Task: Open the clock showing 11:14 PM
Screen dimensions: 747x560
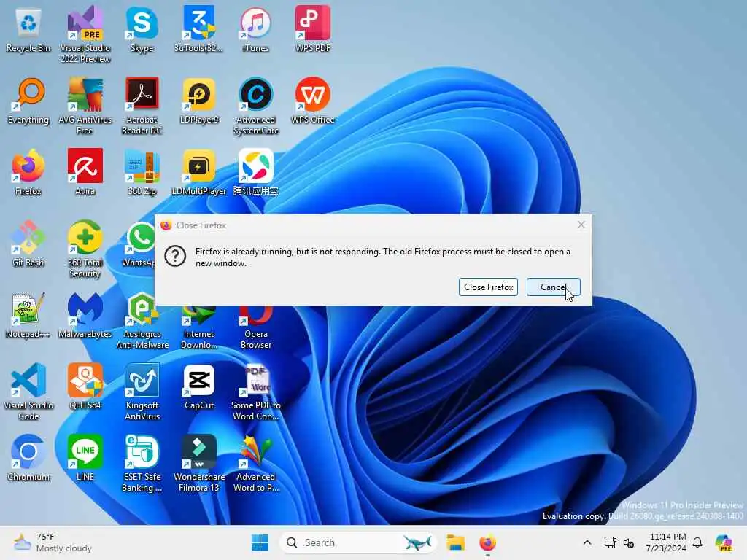Action: point(666,542)
